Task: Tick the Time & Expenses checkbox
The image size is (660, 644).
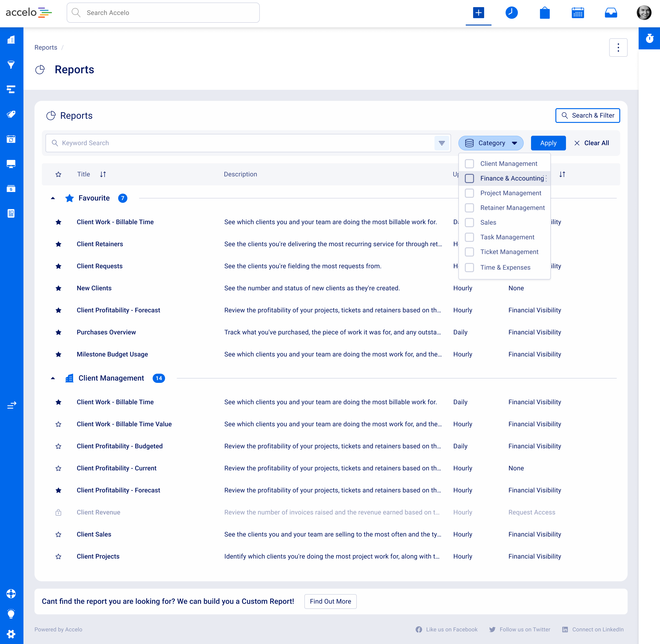Action: click(x=469, y=268)
